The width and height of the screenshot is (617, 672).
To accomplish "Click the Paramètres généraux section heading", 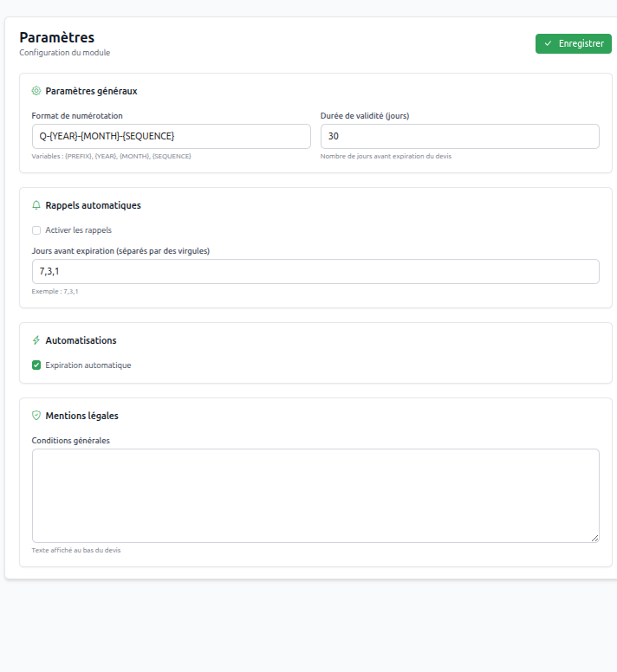I will coord(91,91).
